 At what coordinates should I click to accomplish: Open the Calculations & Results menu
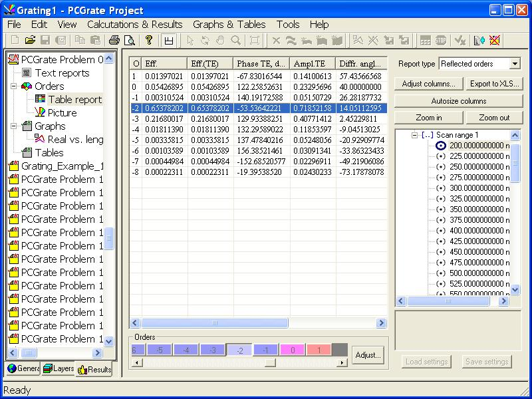click(x=135, y=25)
